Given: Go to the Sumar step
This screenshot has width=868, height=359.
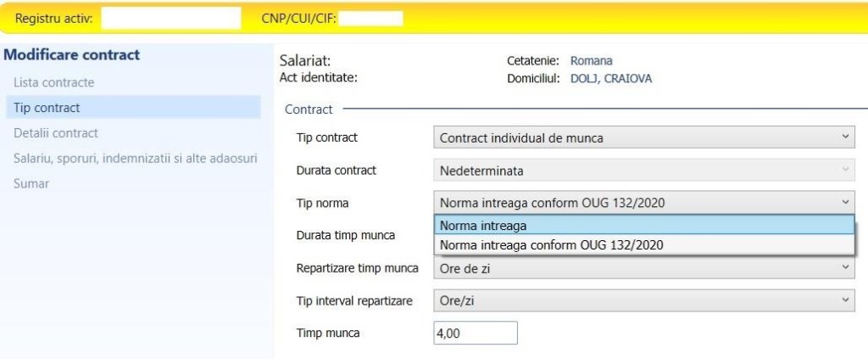Looking at the screenshot, I should pos(31,183).
